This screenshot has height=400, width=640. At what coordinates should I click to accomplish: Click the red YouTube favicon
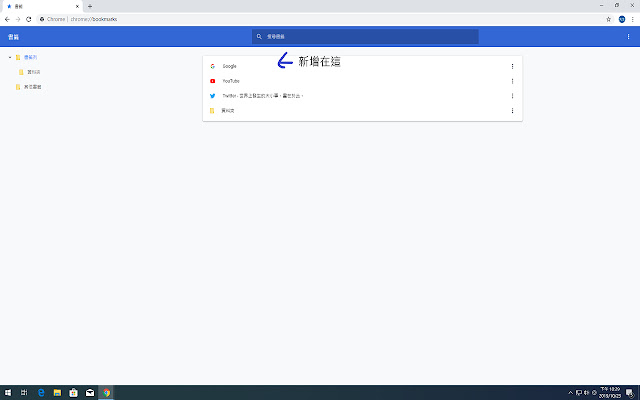click(212, 81)
